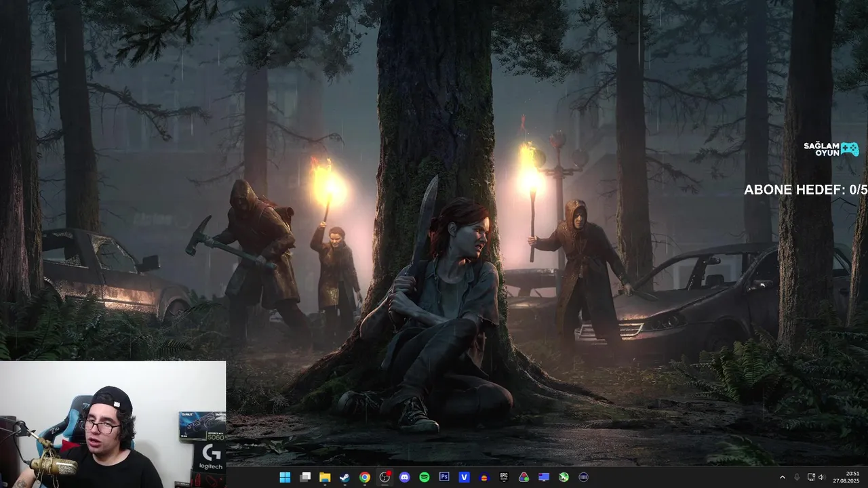Screen dimensions: 868x488
Task: Open the RGB triangle app icon
Action: (x=524, y=477)
